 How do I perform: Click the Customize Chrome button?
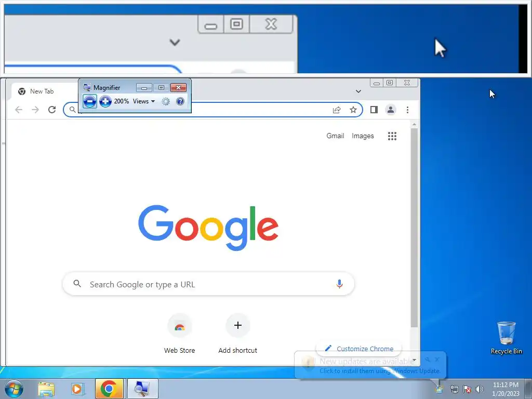coord(359,349)
